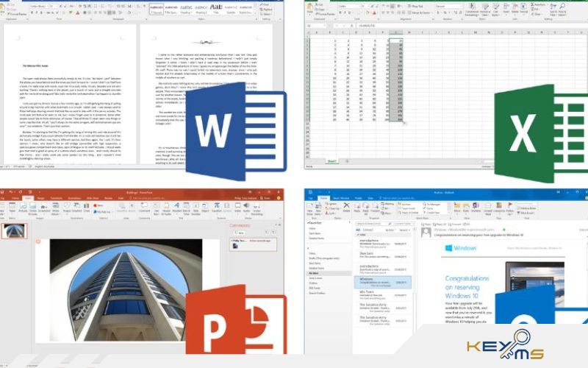The width and height of the screenshot is (588, 368).
Task: Open the Excel fill color picker
Action: pyautogui.click(x=368, y=13)
